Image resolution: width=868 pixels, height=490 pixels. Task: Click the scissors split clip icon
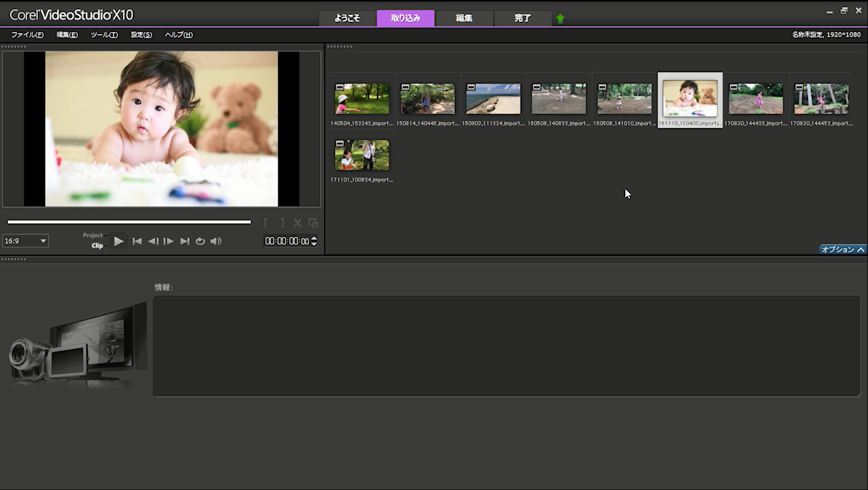click(x=297, y=223)
